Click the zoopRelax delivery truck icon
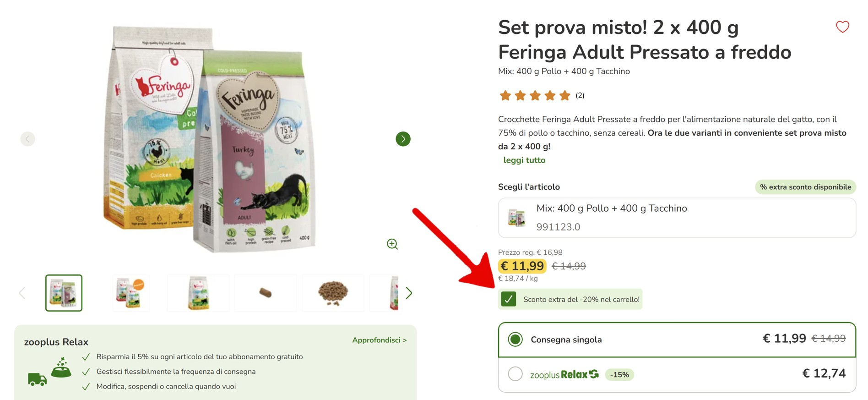Viewport: 868px width, 400px height. (x=37, y=379)
